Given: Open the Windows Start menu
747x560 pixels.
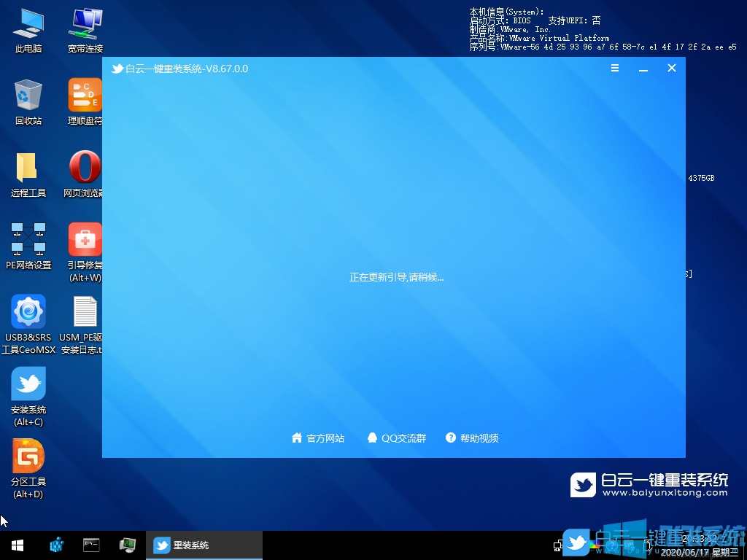Looking at the screenshot, I should (x=16, y=545).
